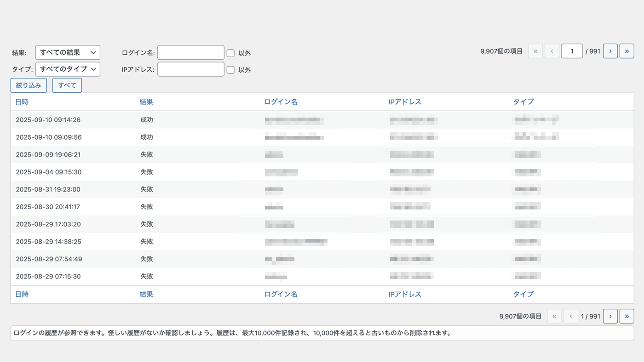Enable the 以外 checkbox next to ログイン名
644x362 pixels.
click(x=230, y=53)
